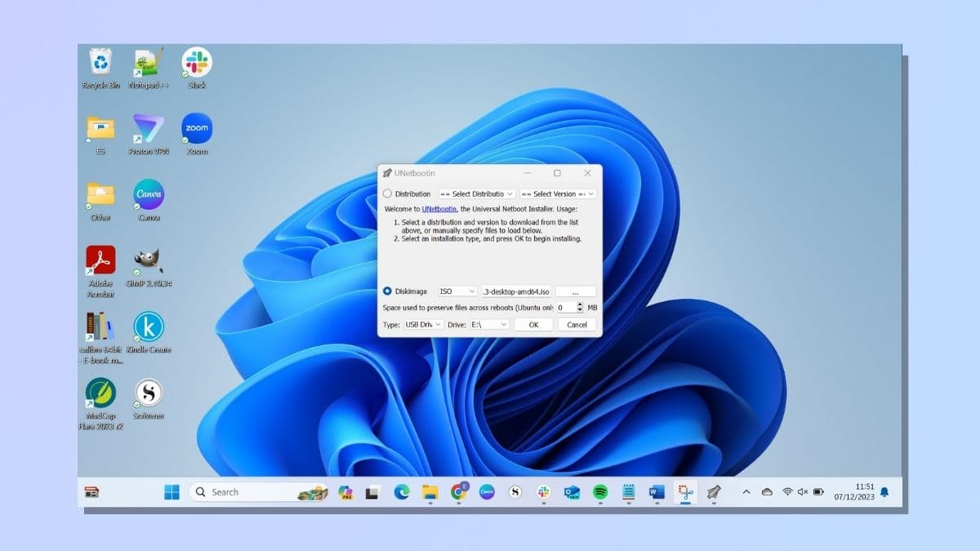Launch Adobe Acrobat from the desktop
980x551 pixels.
coord(99,260)
